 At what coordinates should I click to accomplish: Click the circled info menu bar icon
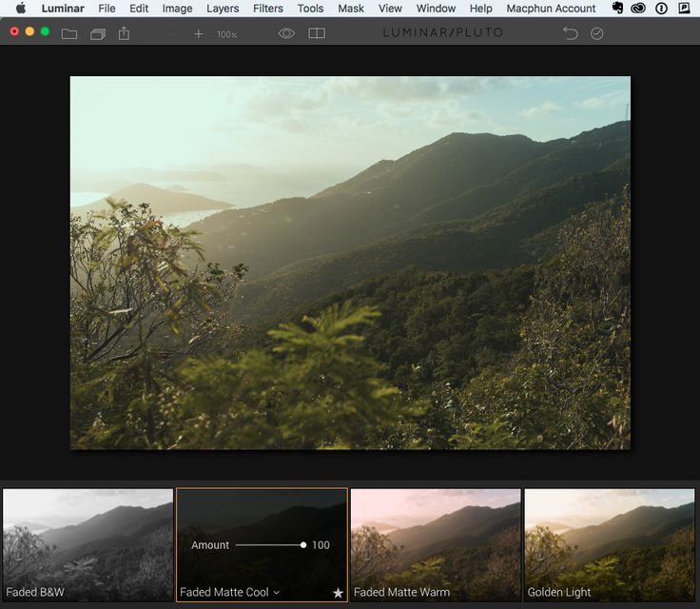[x=661, y=8]
